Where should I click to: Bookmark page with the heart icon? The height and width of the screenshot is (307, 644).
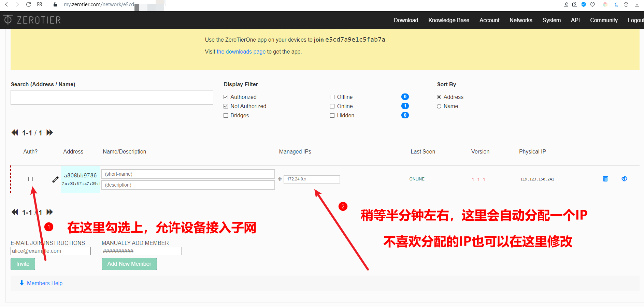(592, 4)
